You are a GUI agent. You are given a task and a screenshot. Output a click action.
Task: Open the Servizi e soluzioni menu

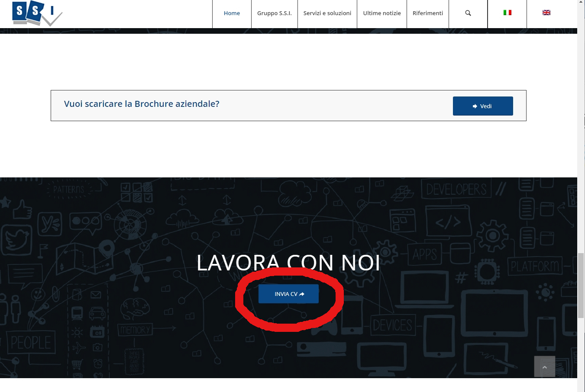tap(327, 13)
